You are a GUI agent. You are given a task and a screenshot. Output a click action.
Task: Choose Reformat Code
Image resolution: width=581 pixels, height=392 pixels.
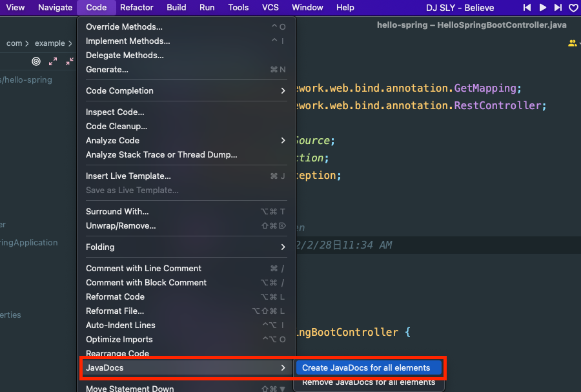[187, 297]
